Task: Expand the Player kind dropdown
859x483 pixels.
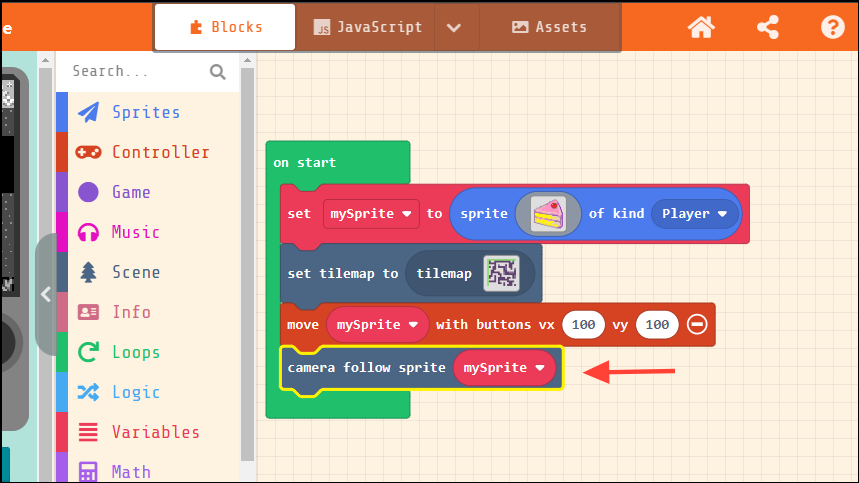Action: point(695,213)
